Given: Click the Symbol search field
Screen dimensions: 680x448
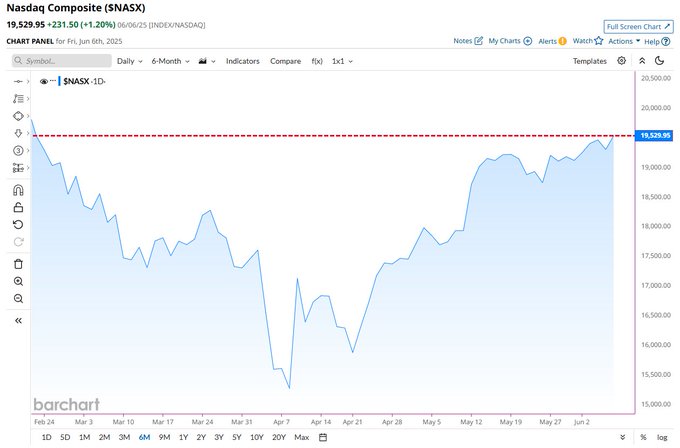Looking at the screenshot, I should point(62,61).
